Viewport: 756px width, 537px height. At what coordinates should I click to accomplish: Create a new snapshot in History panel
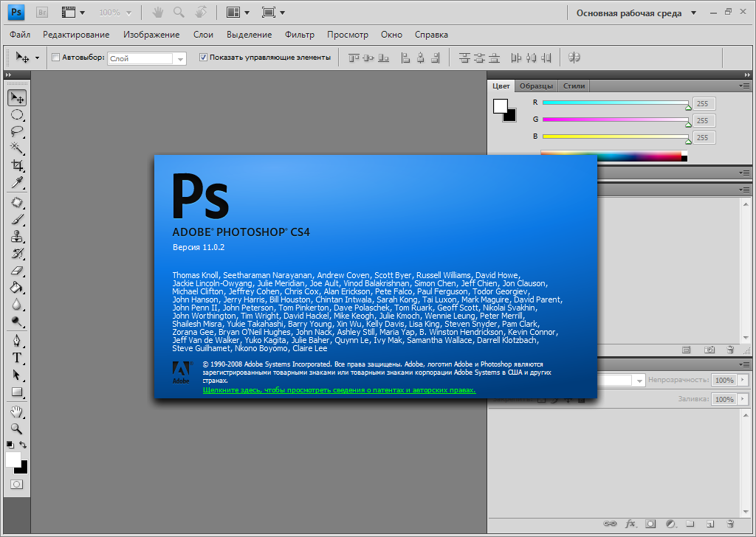(709, 350)
